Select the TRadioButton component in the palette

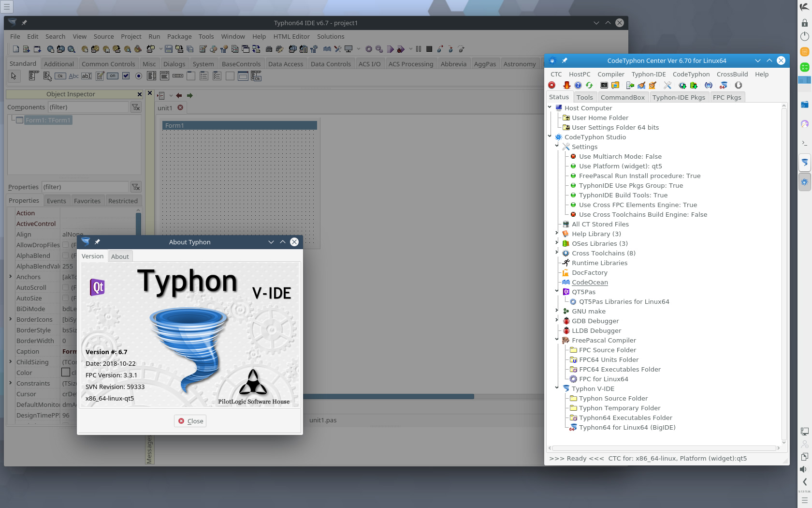(x=139, y=76)
